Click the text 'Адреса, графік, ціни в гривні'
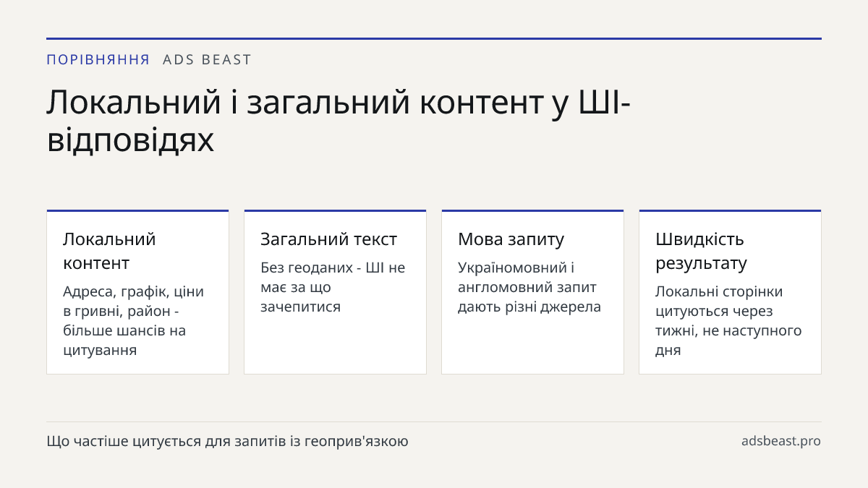Screen dimensions: 868x488 pos(133,301)
